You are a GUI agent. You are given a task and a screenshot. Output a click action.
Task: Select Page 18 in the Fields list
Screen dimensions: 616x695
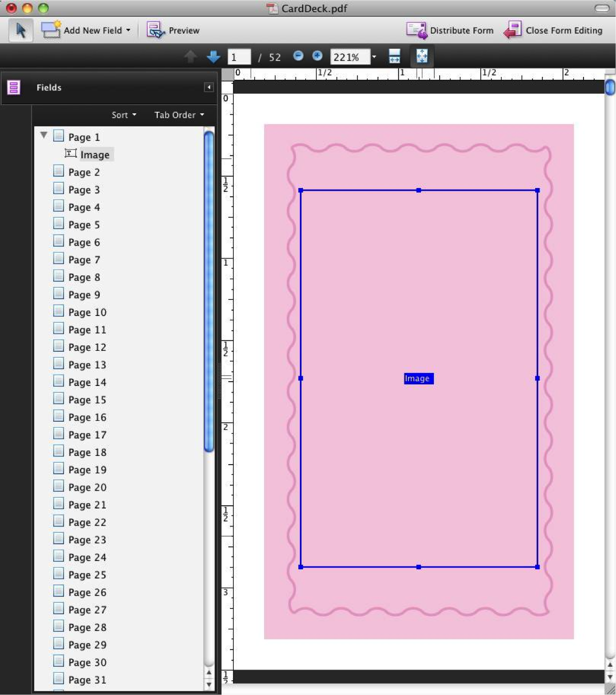tap(87, 453)
